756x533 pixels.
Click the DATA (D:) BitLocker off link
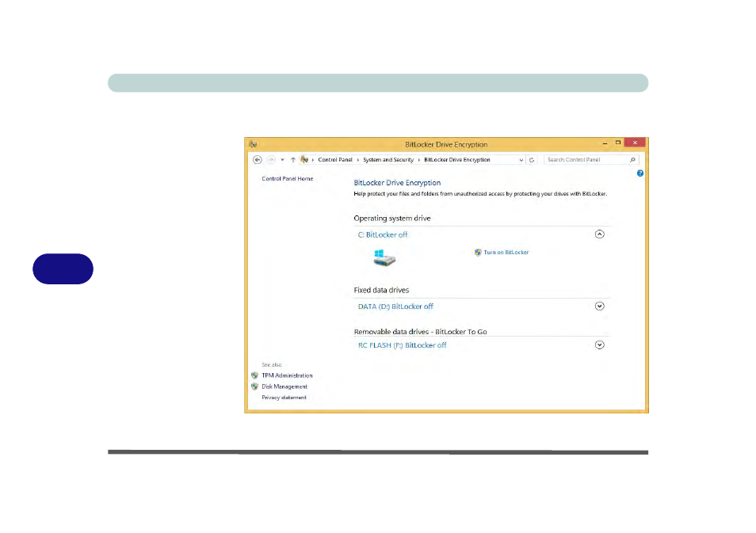tap(395, 306)
